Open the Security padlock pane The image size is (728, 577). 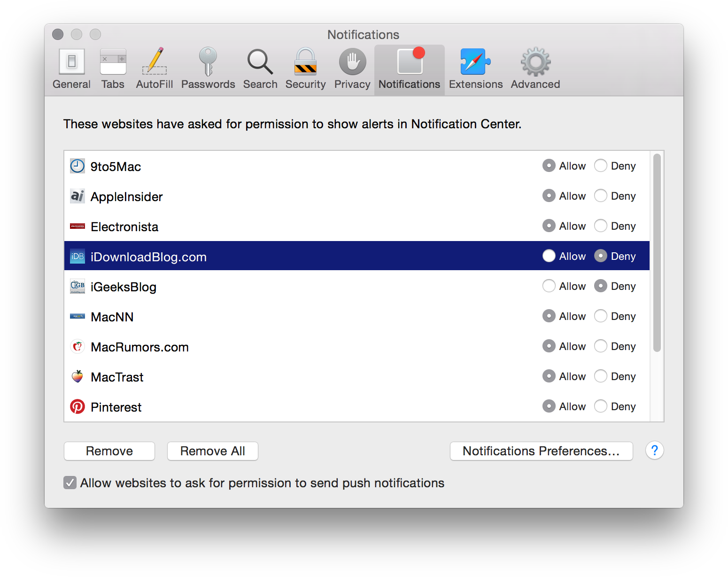(305, 69)
